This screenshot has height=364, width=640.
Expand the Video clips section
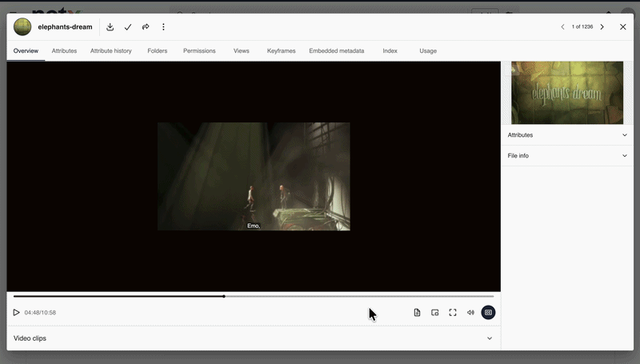254,338
